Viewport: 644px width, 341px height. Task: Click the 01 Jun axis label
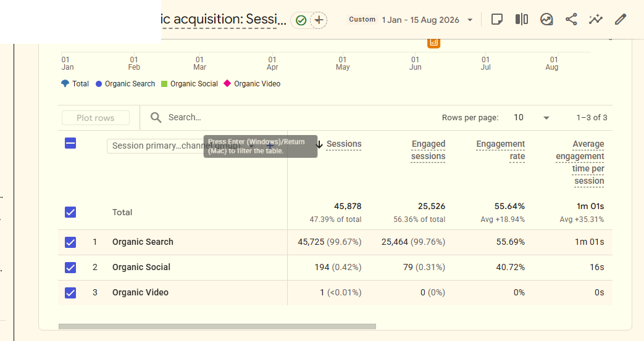[x=415, y=63]
